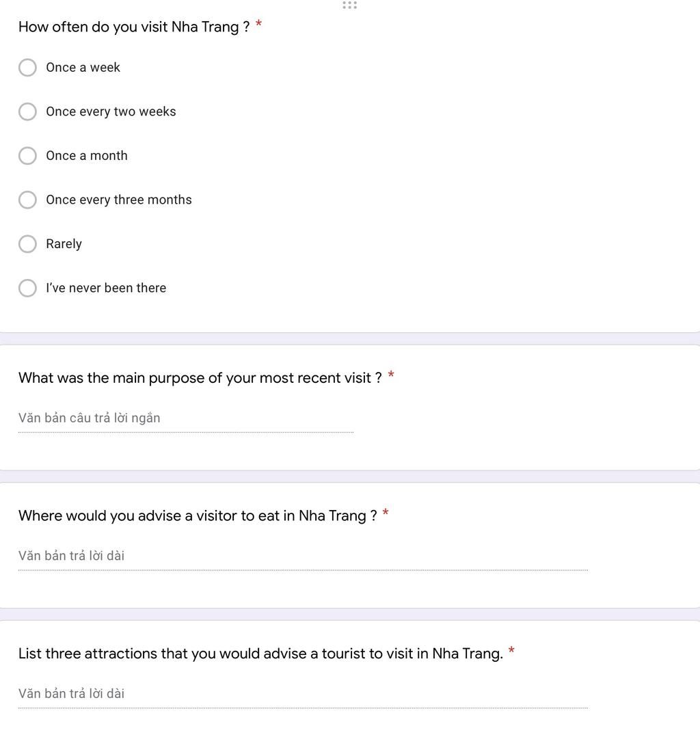Click 'What was the main purpose' question title

200,378
